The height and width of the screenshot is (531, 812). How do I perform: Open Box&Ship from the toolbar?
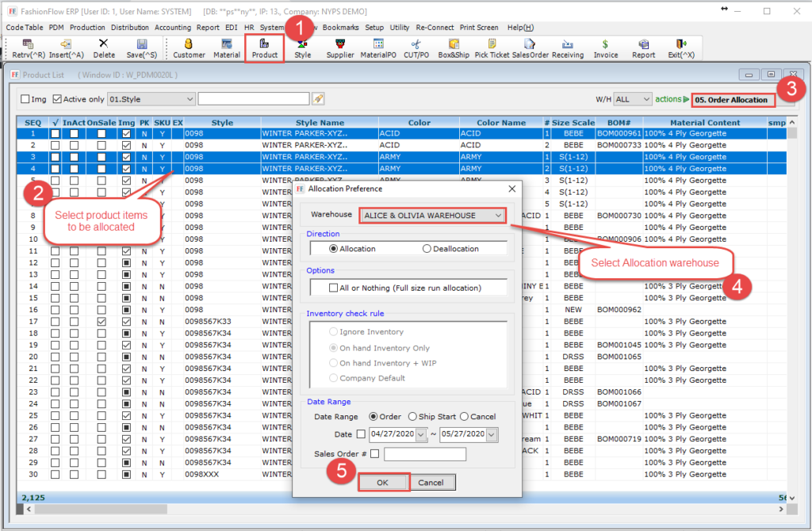pyautogui.click(x=454, y=48)
